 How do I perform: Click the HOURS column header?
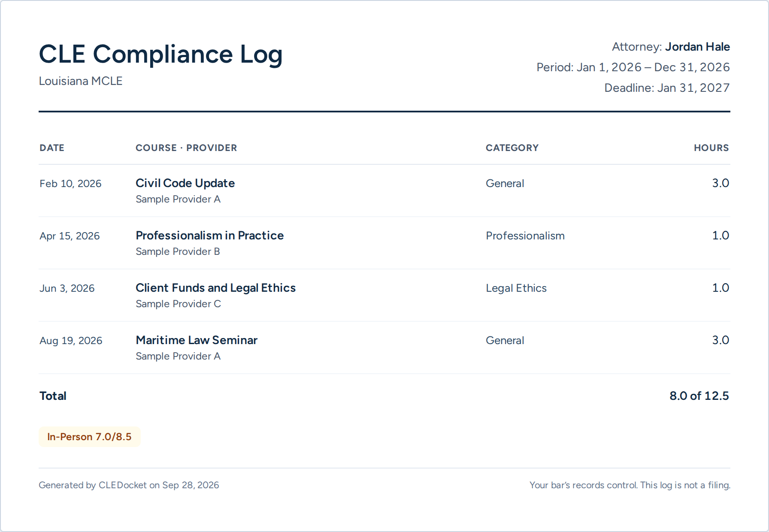[x=711, y=148]
